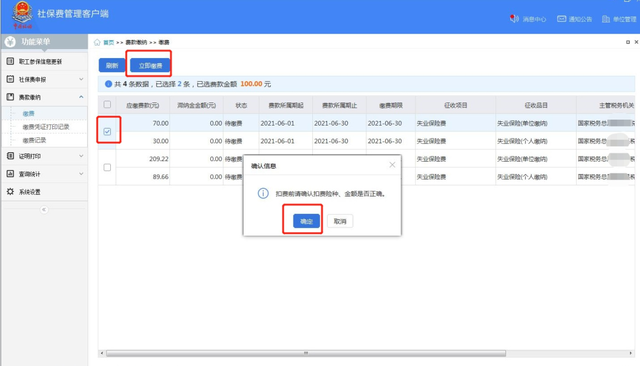Uncheck the checkbox beside the 70.00 row
The height and width of the screenshot is (366, 640).
(107, 131)
